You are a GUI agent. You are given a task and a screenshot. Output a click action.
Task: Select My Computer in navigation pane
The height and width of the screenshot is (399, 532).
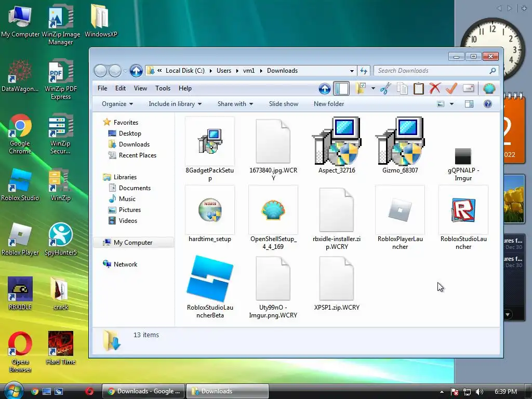133,243
